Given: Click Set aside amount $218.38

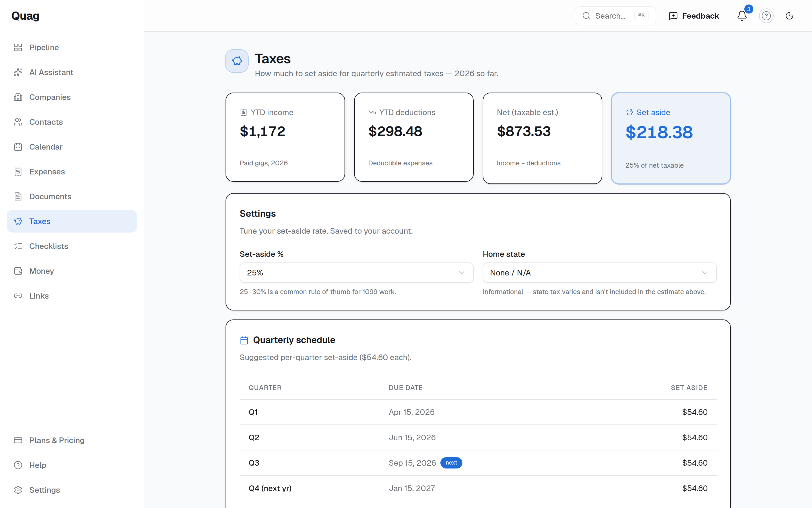Looking at the screenshot, I should pyautogui.click(x=659, y=132).
